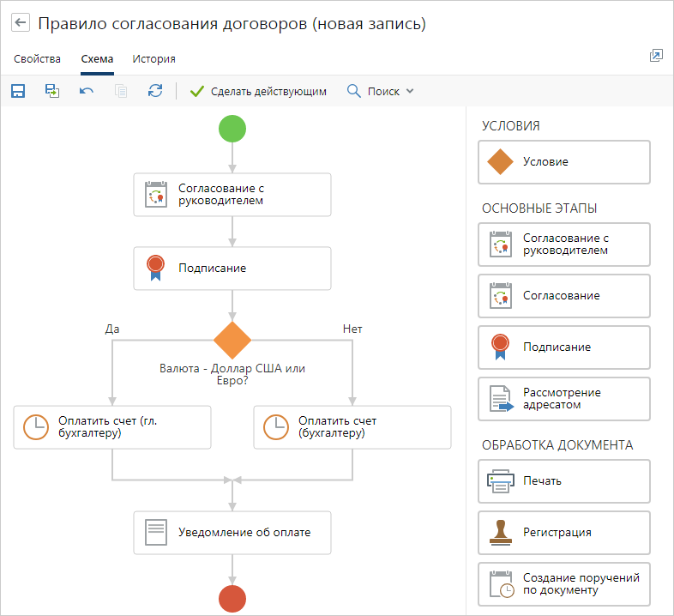
Task: Open the schema in a new window
Action: pyautogui.click(x=656, y=56)
